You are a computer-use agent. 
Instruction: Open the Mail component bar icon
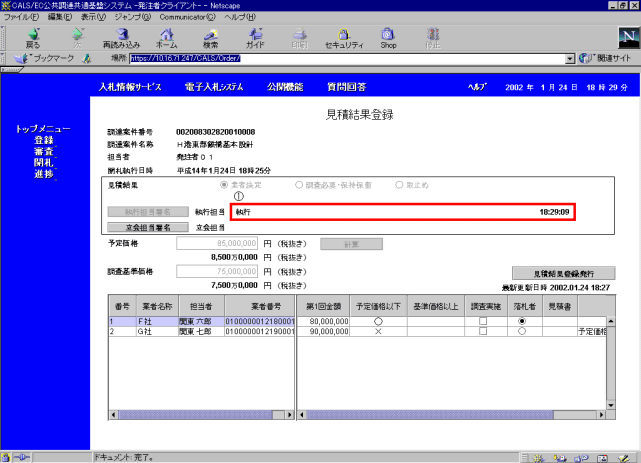(560, 459)
